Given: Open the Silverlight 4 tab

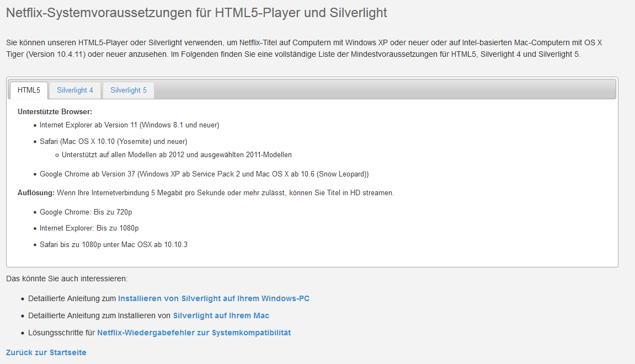Looking at the screenshot, I should 75,90.
